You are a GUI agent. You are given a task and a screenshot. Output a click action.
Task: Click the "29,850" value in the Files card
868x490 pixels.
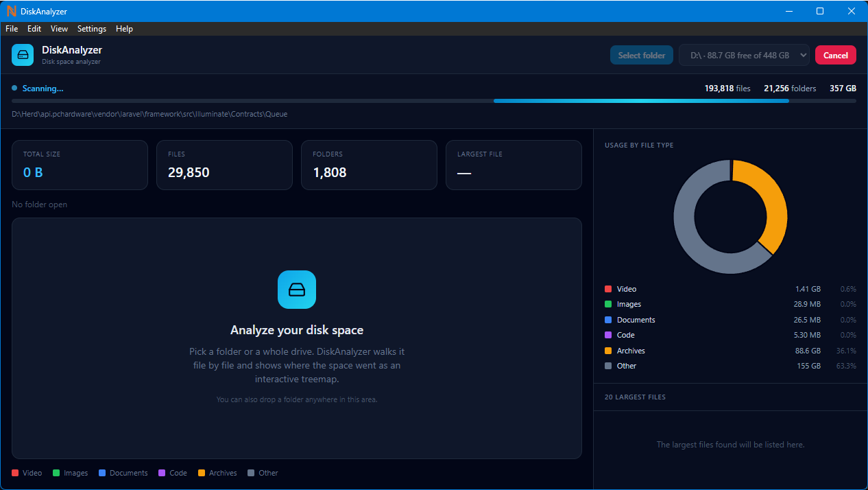click(189, 173)
